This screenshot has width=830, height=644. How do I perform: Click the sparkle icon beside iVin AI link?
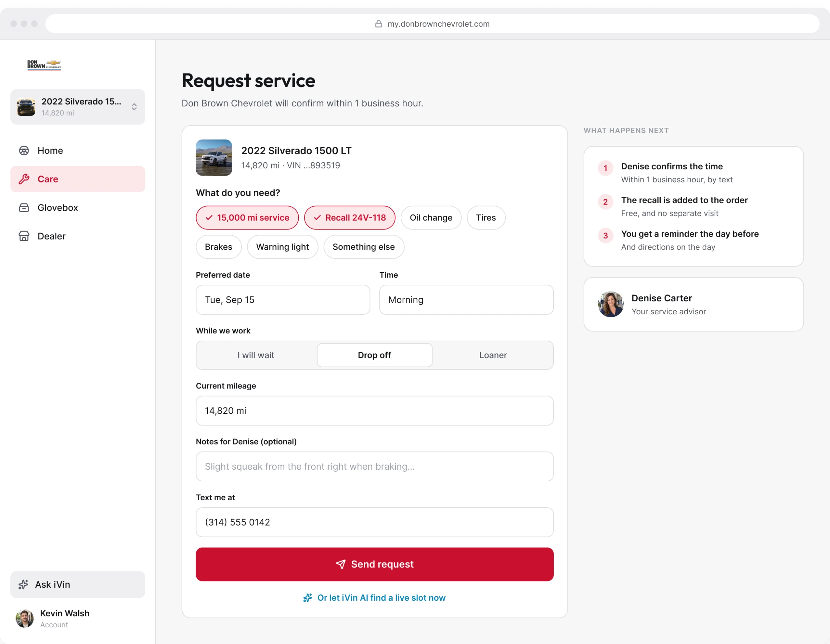[308, 598]
